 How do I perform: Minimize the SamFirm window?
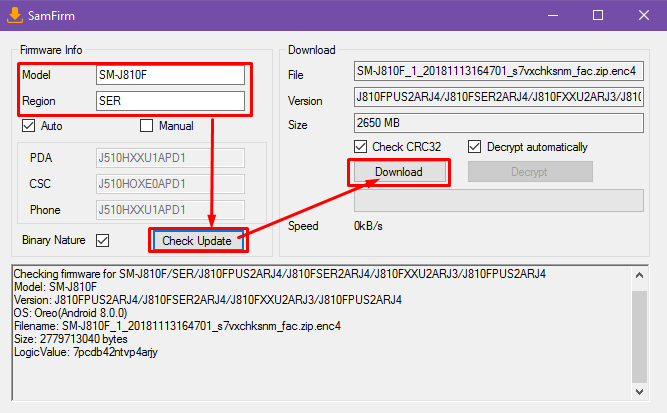[x=553, y=15]
